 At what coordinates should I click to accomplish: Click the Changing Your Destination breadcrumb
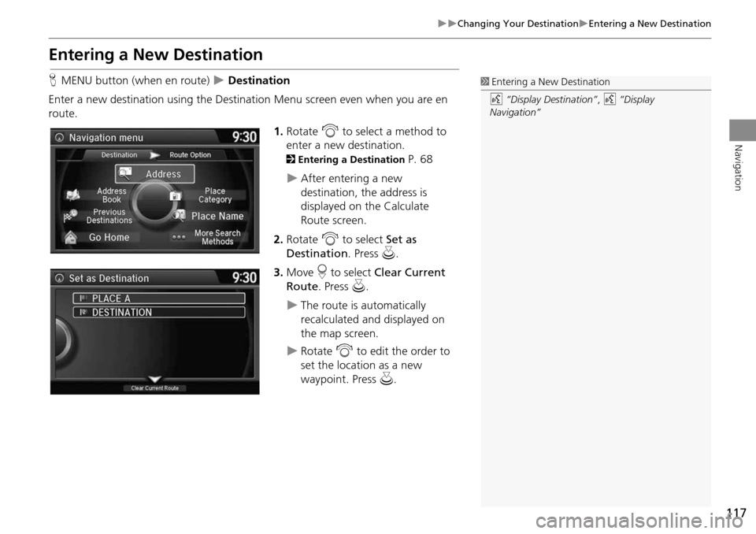(x=517, y=24)
